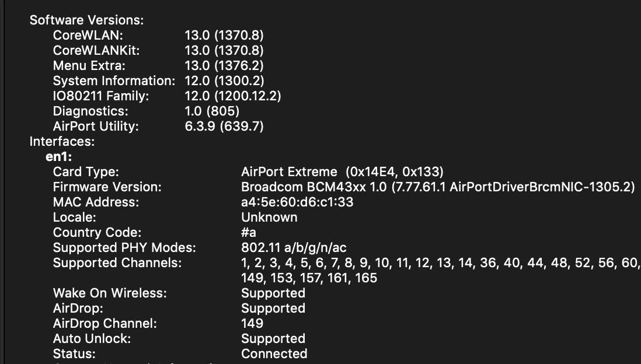Click the Interfaces heading
The image size is (641, 364).
(62, 141)
